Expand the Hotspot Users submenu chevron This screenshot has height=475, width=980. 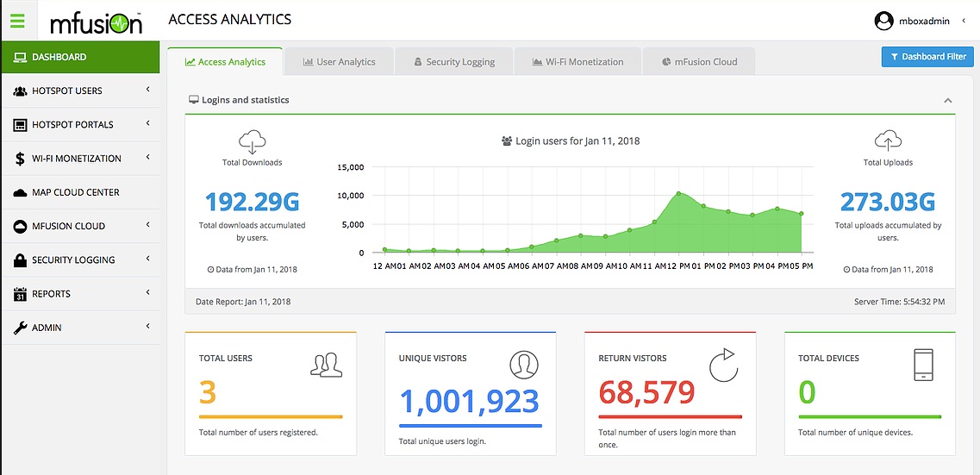[x=148, y=90]
